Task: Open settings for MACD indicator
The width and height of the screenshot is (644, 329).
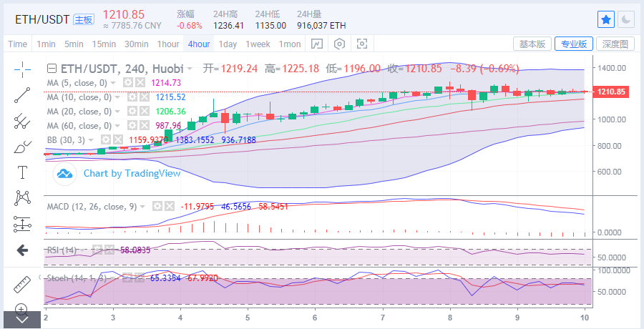Action: tap(157, 207)
